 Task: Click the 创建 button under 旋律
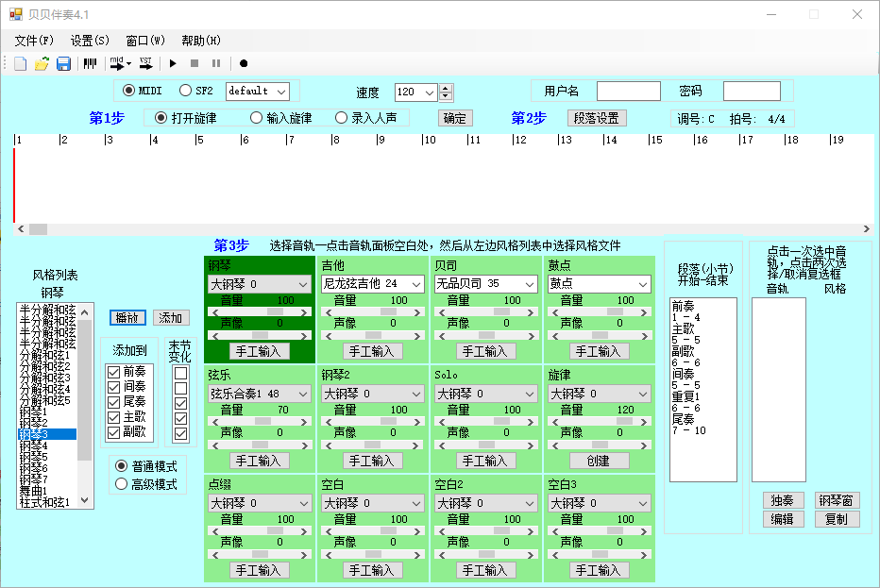point(598,461)
